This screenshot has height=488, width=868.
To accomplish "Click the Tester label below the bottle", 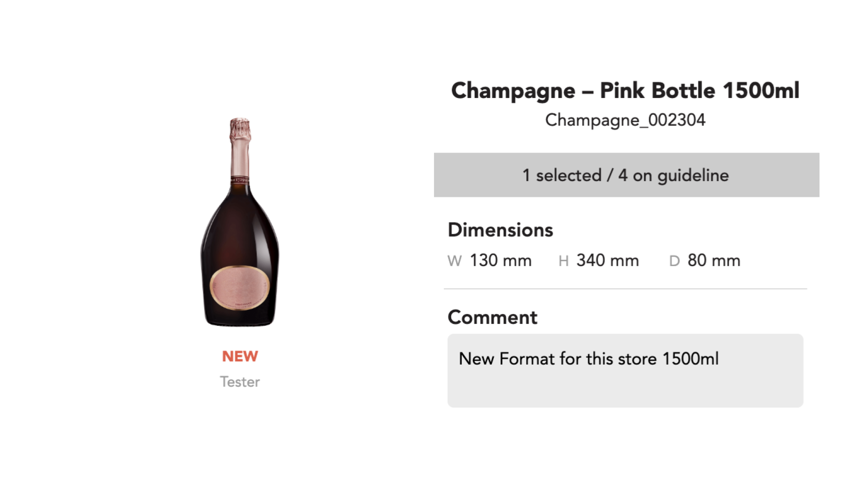I will coord(240,382).
